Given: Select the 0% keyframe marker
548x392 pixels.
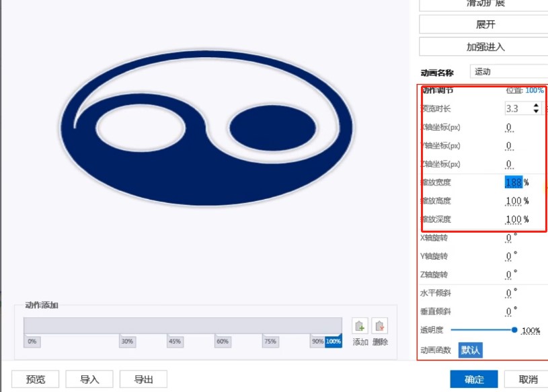Looking at the screenshot, I should pos(32,342).
